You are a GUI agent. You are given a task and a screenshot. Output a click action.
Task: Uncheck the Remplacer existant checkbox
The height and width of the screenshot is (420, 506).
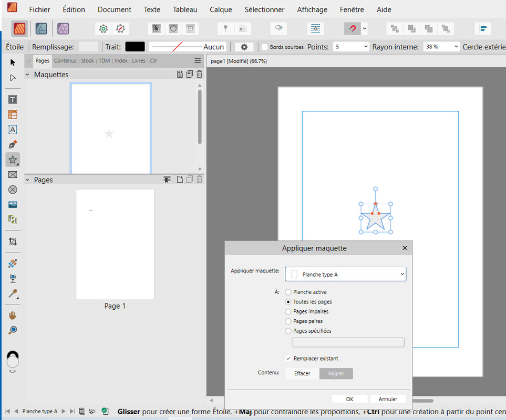click(x=288, y=359)
